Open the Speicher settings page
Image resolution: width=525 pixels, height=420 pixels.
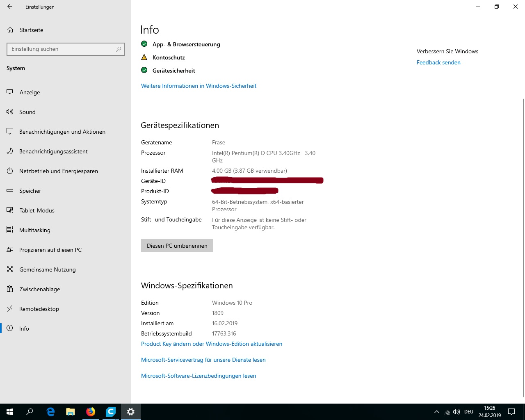click(66, 191)
